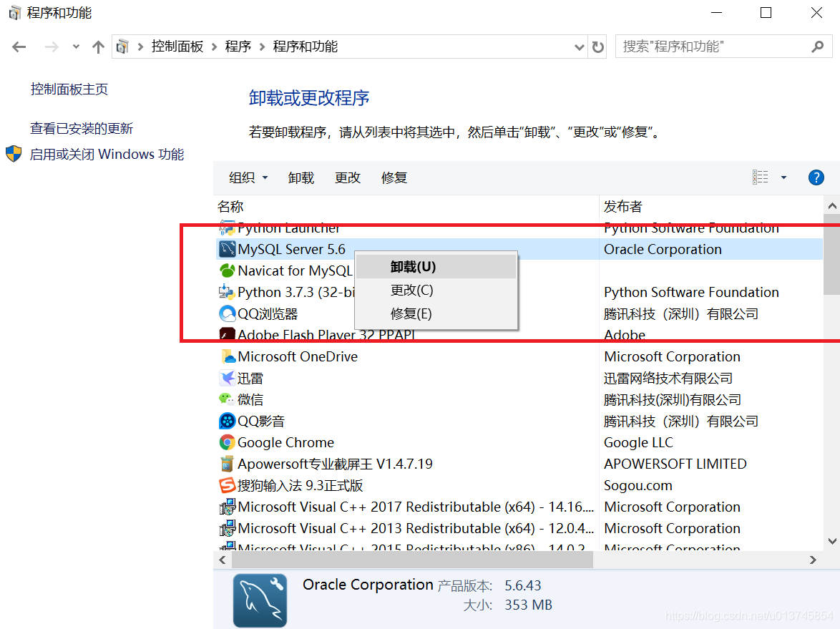The width and height of the screenshot is (840, 629).
Task: Click 修复 in the toolbar
Action: pyautogui.click(x=394, y=177)
